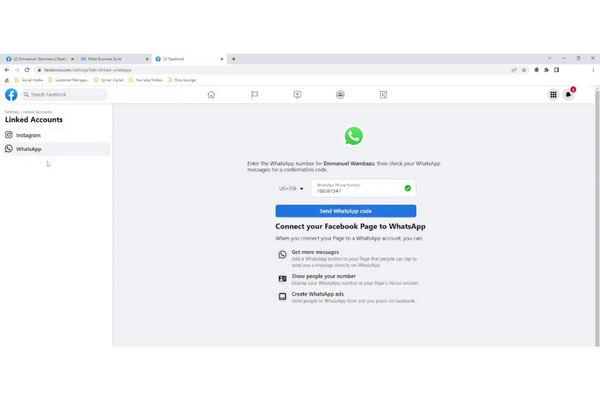
Task: Click the Settings breadcrumb link above Linked Accounts
Action: click(x=11, y=112)
